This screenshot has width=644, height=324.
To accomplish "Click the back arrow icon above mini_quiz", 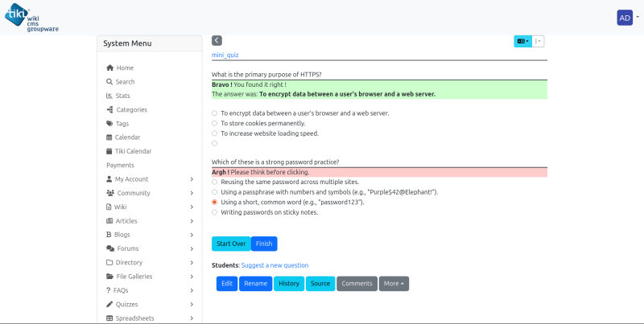I will pos(217,41).
